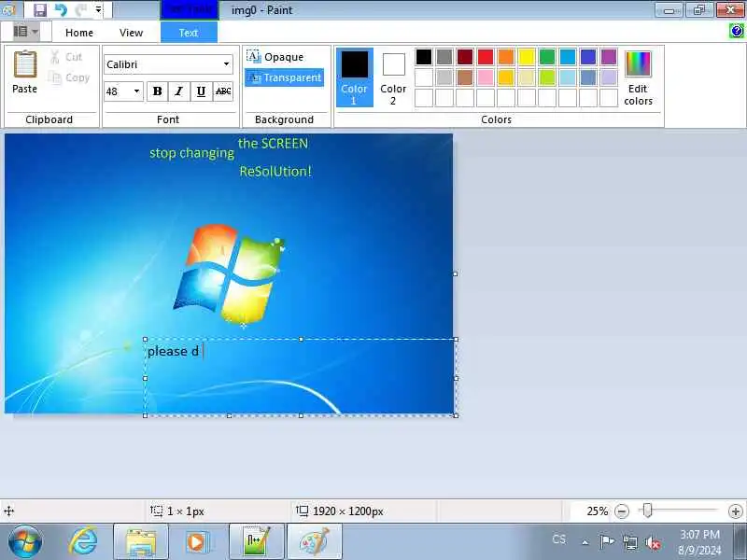
Task: Undo the last action
Action: tap(61, 9)
